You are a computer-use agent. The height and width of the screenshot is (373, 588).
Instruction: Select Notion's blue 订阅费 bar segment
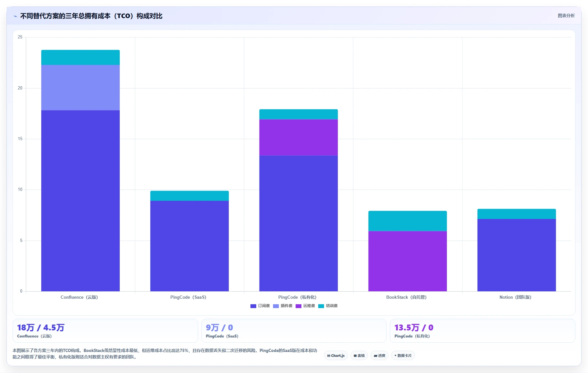tap(517, 255)
